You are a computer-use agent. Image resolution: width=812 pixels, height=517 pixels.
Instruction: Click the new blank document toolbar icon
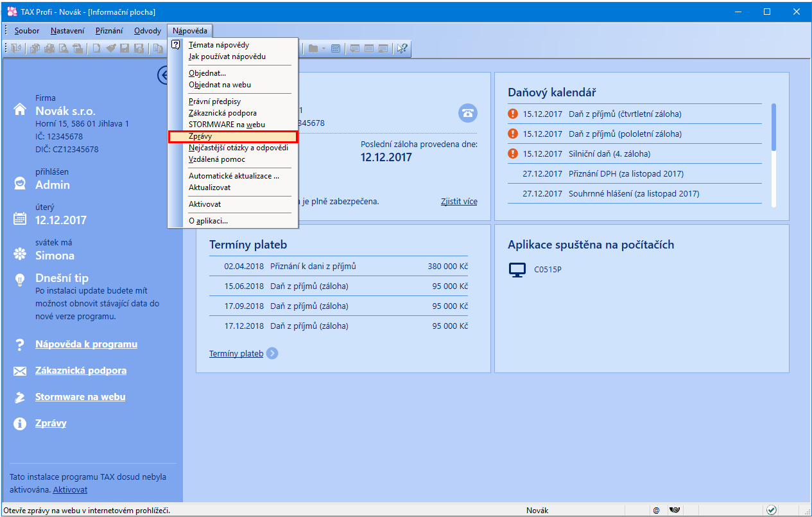pos(96,48)
